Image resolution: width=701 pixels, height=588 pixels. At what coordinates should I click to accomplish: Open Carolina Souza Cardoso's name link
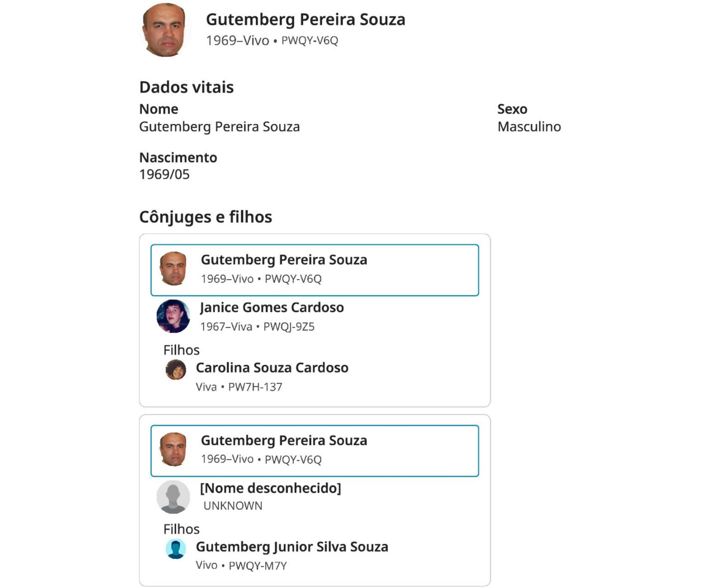coord(272,368)
